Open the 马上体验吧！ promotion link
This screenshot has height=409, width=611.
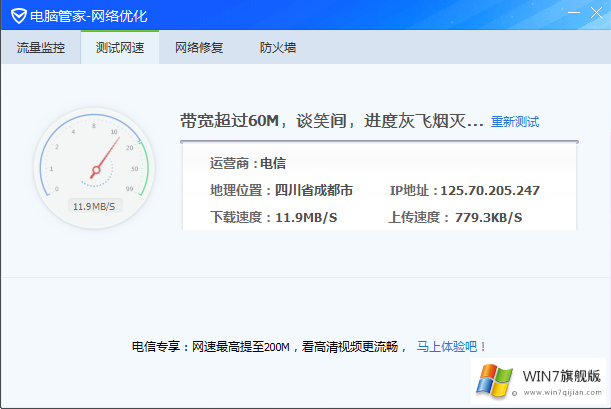451,346
